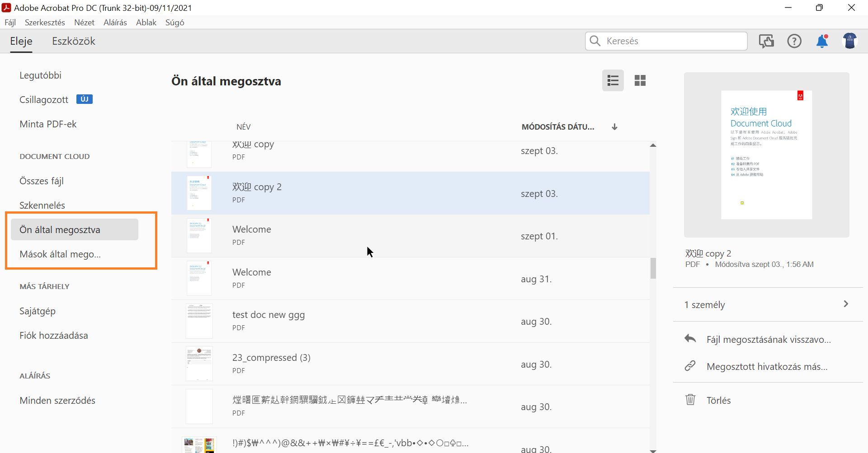
Task: Switch to the Eleje tab
Action: tap(21, 41)
